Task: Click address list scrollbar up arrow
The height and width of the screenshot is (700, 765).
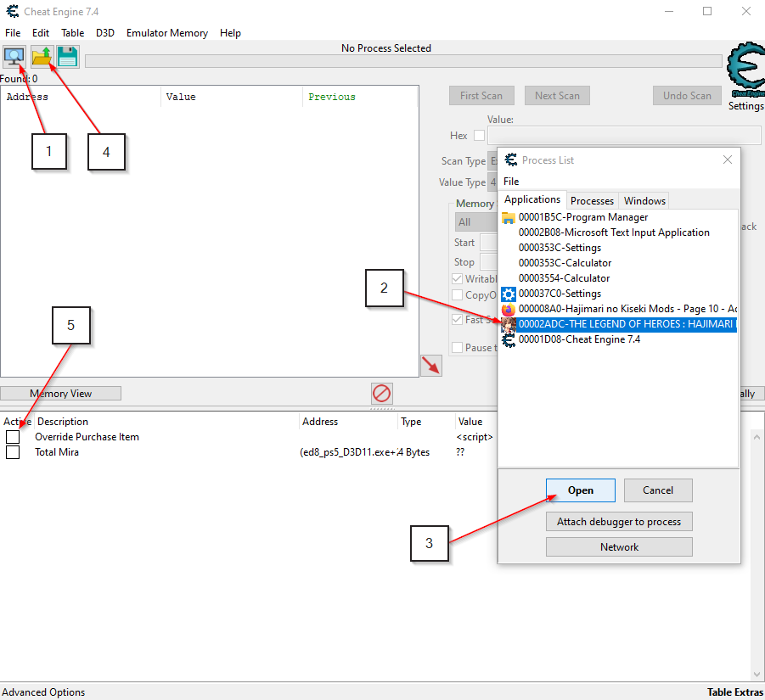Action: point(757,437)
